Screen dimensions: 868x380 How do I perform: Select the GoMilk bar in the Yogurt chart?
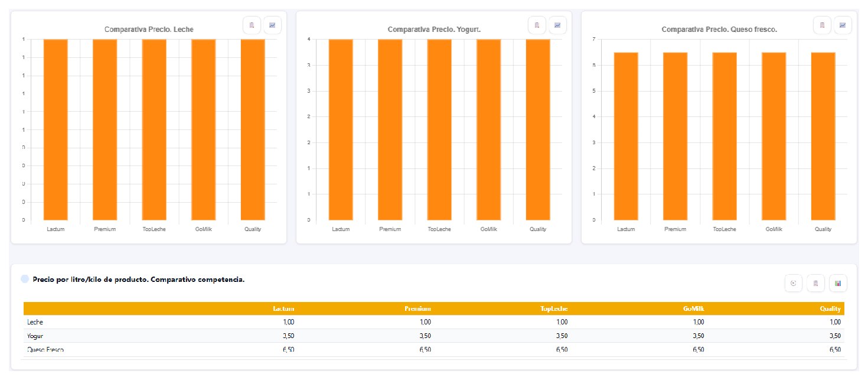coord(488,129)
